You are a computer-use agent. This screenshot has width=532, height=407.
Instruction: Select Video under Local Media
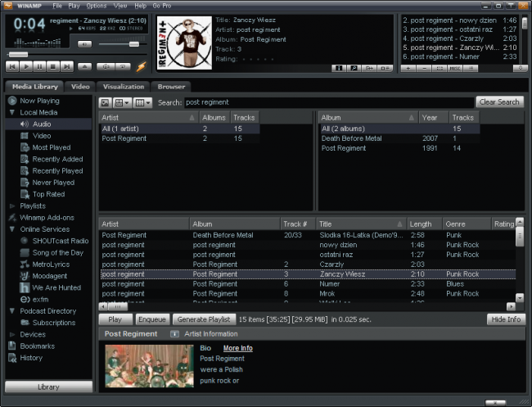(x=42, y=136)
